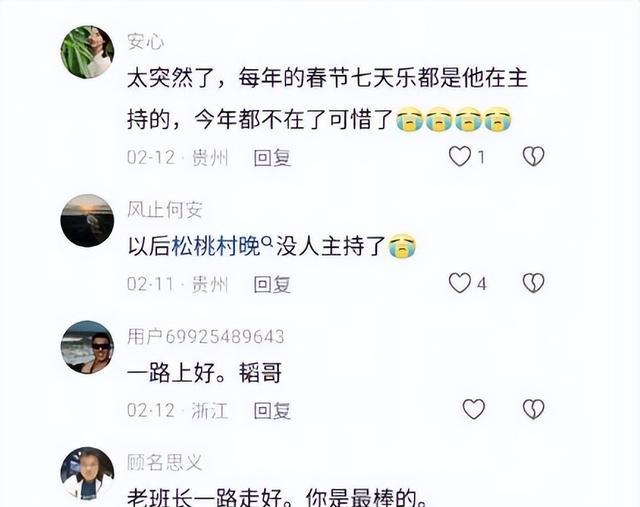Open 安心's profile avatar
Viewport: 640px width, 507px height.
click(87, 52)
